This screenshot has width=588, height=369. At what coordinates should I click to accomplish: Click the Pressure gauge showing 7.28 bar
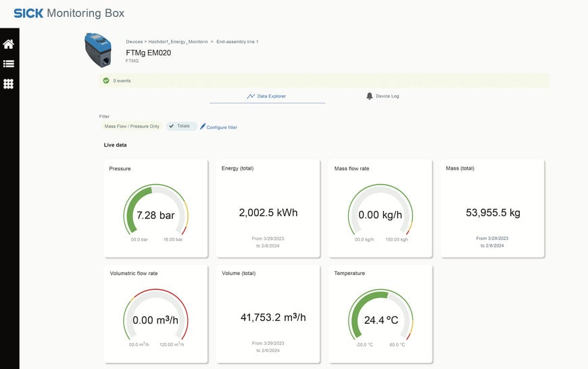(x=155, y=210)
